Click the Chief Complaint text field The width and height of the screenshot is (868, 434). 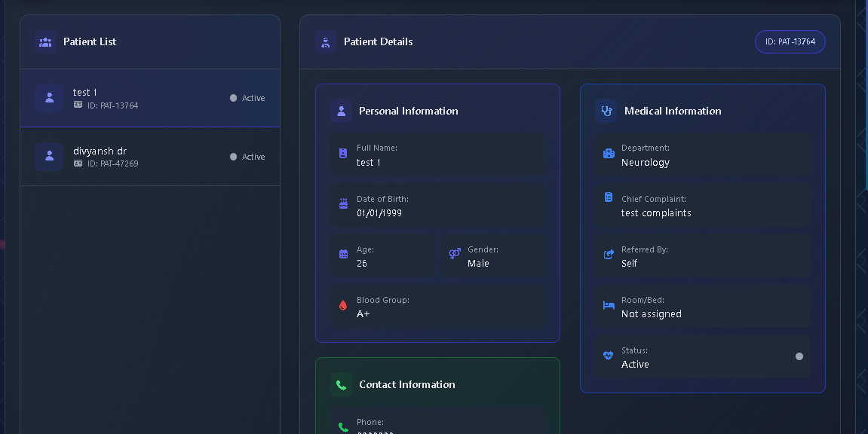[x=703, y=205]
